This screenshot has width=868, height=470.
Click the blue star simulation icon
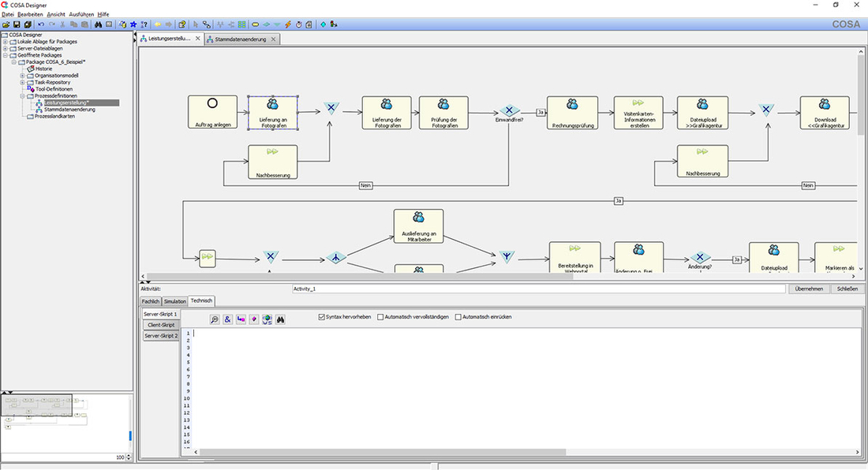pyautogui.click(x=133, y=24)
